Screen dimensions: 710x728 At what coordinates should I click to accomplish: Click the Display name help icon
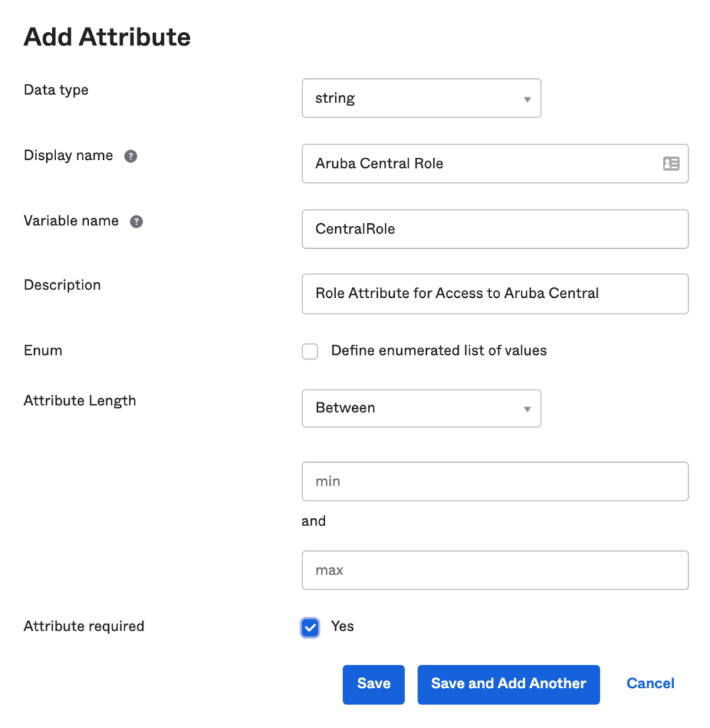point(130,156)
